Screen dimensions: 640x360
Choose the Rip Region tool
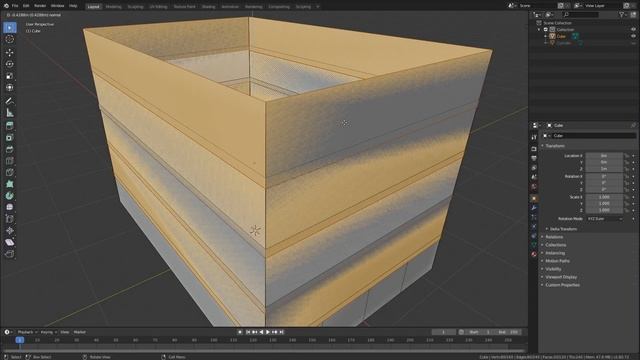10,254
